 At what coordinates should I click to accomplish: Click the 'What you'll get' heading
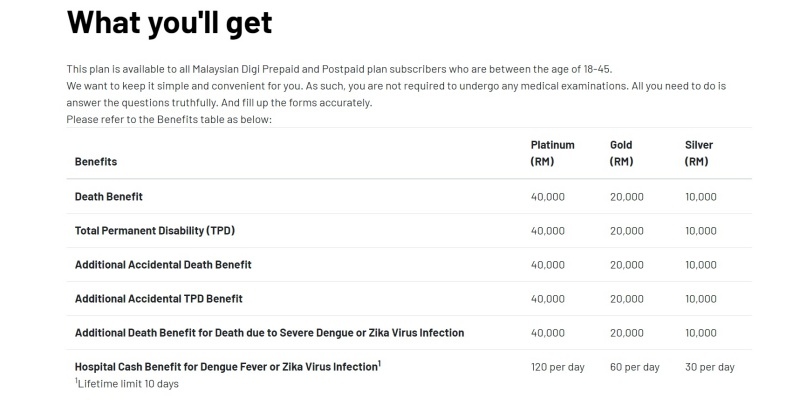(169, 23)
